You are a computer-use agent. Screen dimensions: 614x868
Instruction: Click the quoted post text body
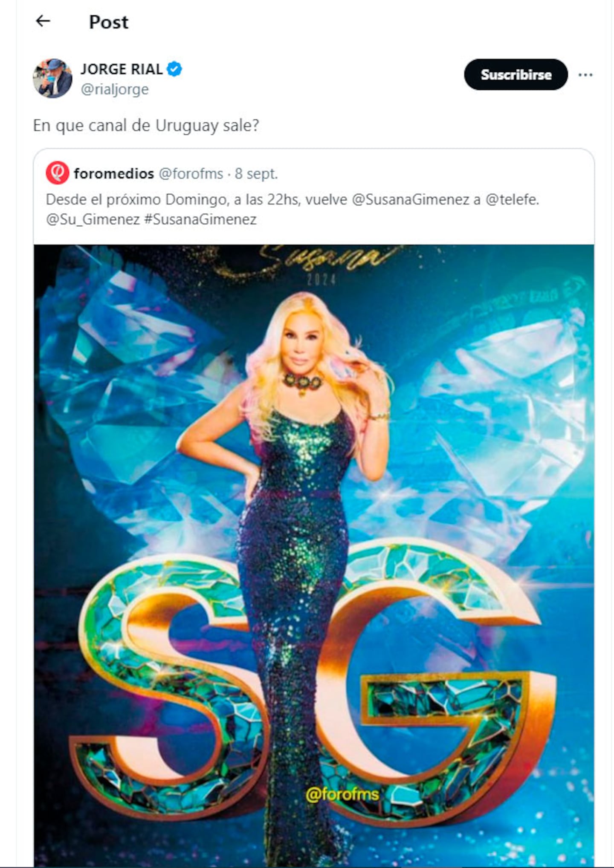pyautogui.click(x=293, y=209)
